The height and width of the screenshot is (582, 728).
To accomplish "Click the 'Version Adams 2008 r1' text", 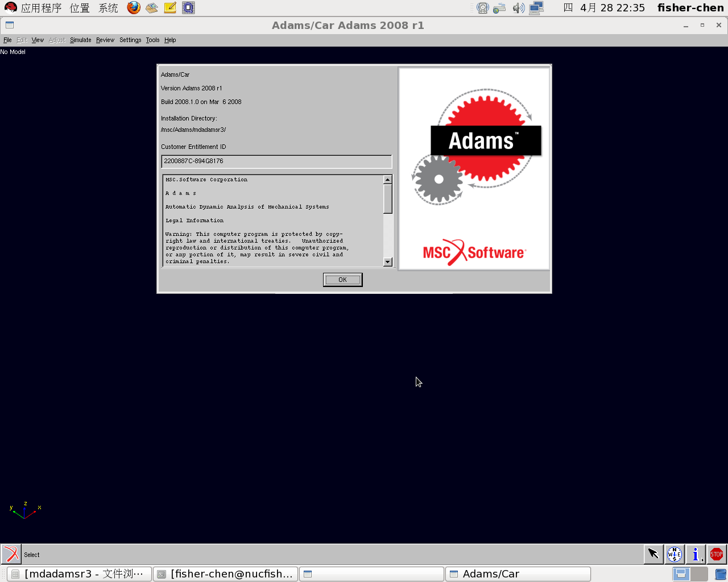I will (x=191, y=88).
